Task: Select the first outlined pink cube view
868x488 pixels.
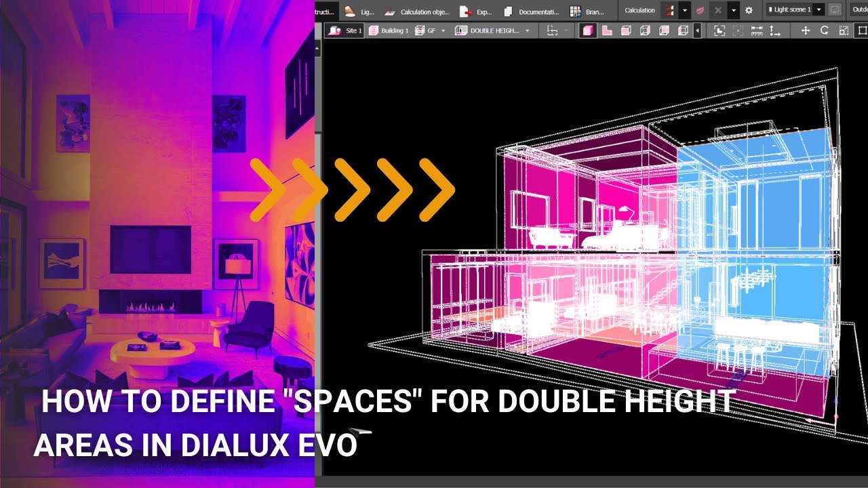Action: [x=626, y=30]
